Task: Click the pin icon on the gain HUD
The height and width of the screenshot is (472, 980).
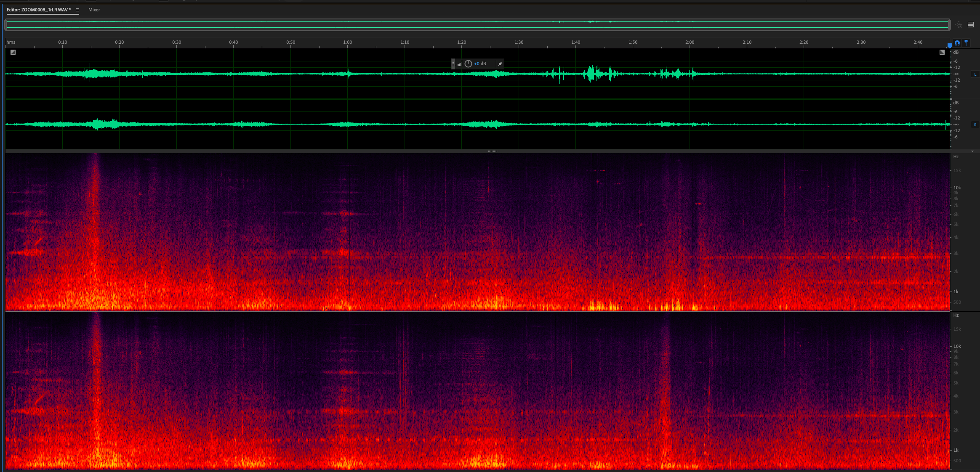Action: pos(500,64)
